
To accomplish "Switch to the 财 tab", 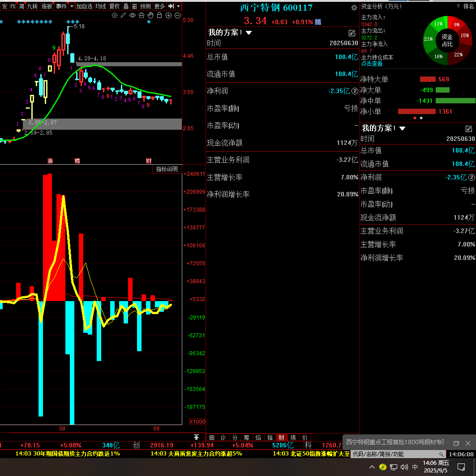I will (x=281, y=438).
